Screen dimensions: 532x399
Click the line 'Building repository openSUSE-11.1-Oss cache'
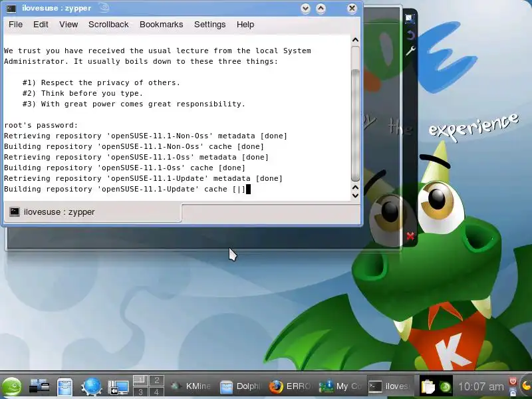tap(124, 168)
